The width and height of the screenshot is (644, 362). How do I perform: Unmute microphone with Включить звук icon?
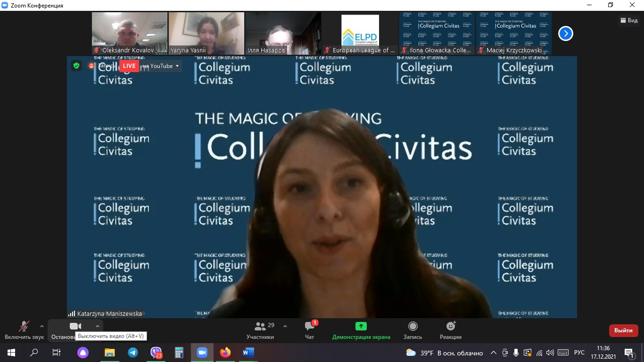point(24,326)
